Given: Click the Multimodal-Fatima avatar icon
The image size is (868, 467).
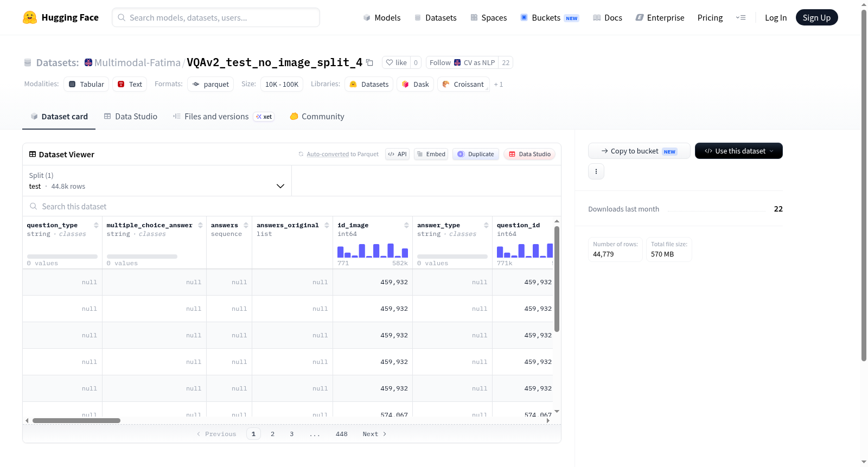Looking at the screenshot, I should [88, 62].
